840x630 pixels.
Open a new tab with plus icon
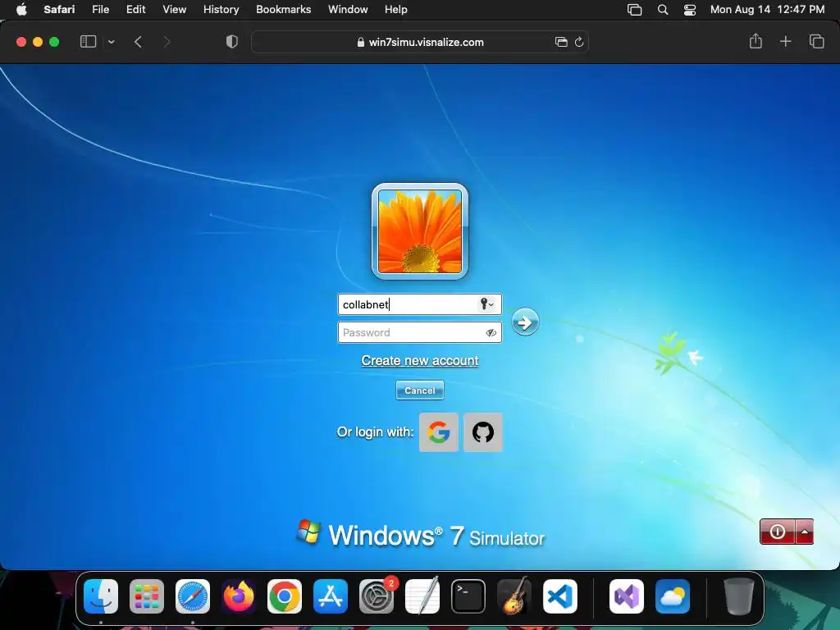click(x=785, y=41)
